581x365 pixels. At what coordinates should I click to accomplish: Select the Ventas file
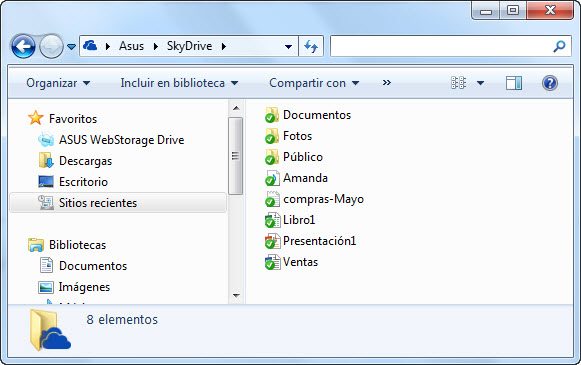pos(301,262)
